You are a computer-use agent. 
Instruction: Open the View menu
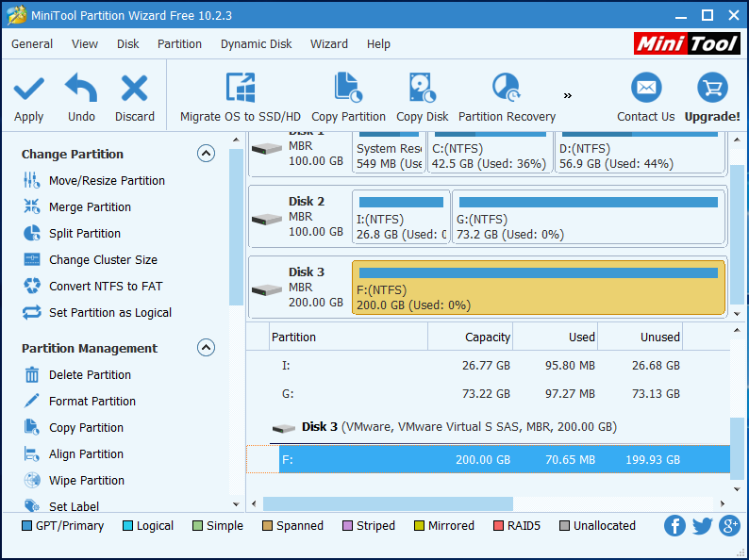point(85,44)
